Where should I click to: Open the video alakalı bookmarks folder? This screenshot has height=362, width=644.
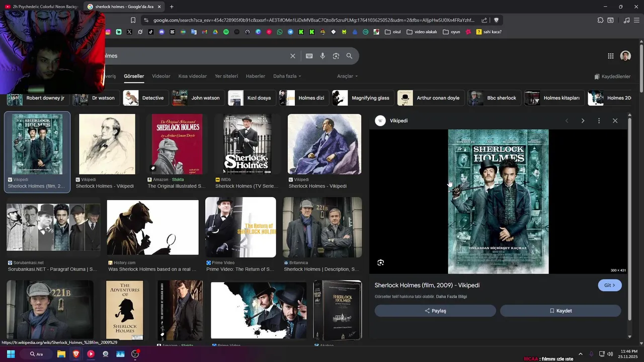tap(422, 32)
